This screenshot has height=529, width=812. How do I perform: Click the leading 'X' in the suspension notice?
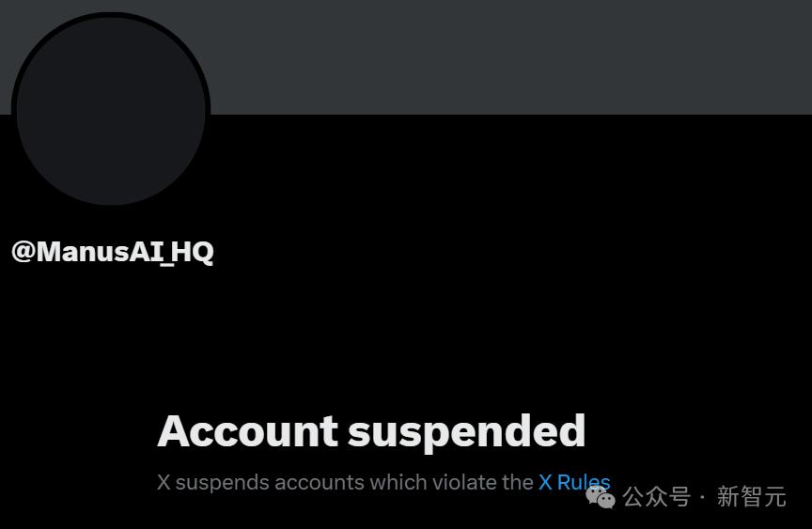[164, 482]
